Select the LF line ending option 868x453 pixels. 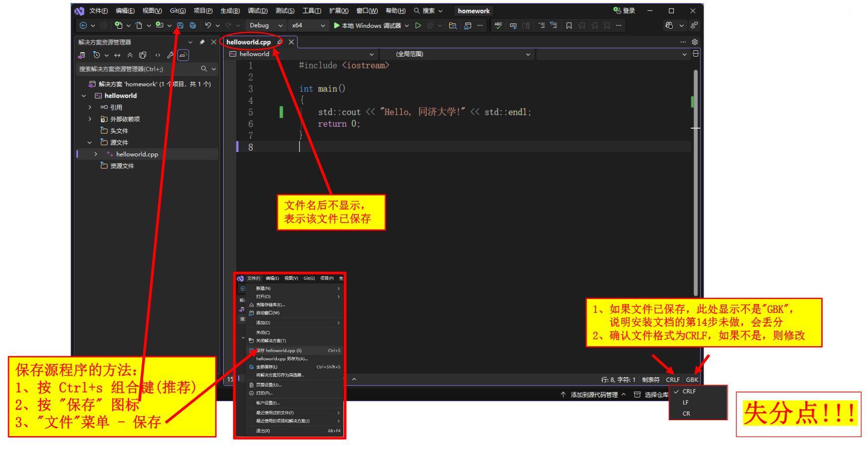[x=686, y=402]
